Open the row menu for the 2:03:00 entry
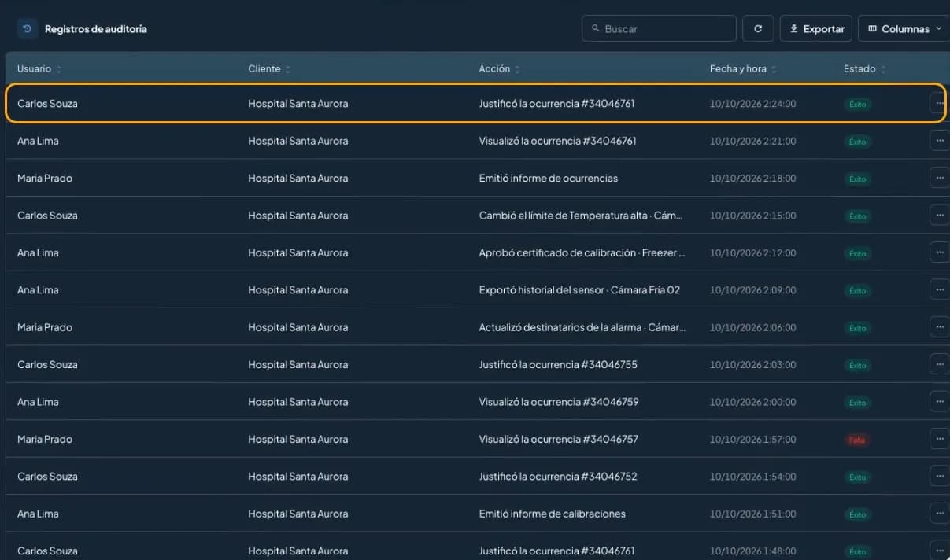This screenshot has width=950, height=560. point(939,364)
